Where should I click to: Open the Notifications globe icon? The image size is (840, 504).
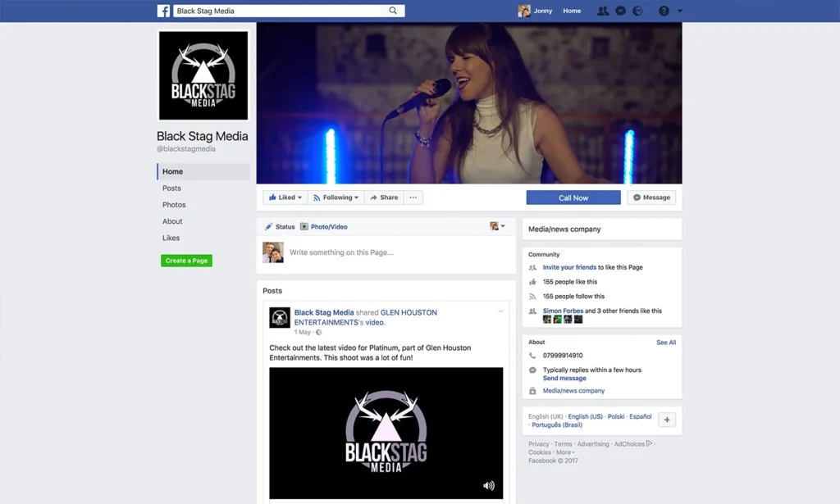click(637, 11)
